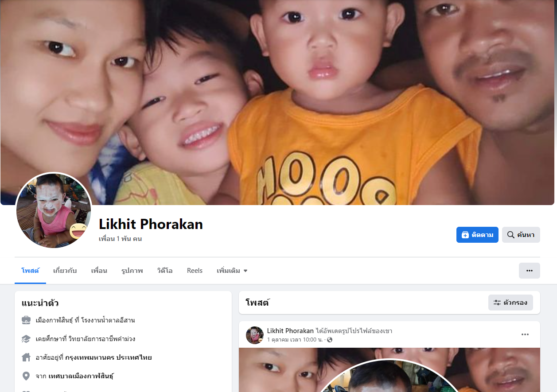Click the globe public audience icon on post
Viewport: 557px width, 392px height.
329,340
